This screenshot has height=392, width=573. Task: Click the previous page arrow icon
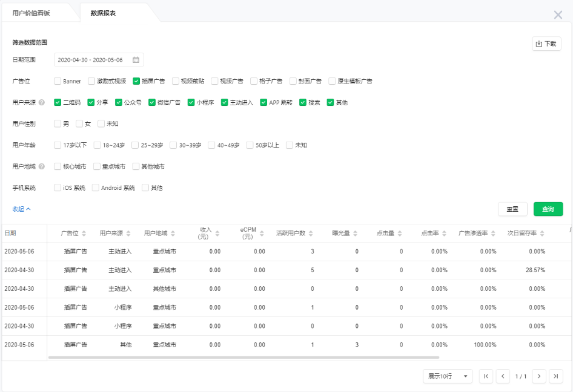[503, 376]
